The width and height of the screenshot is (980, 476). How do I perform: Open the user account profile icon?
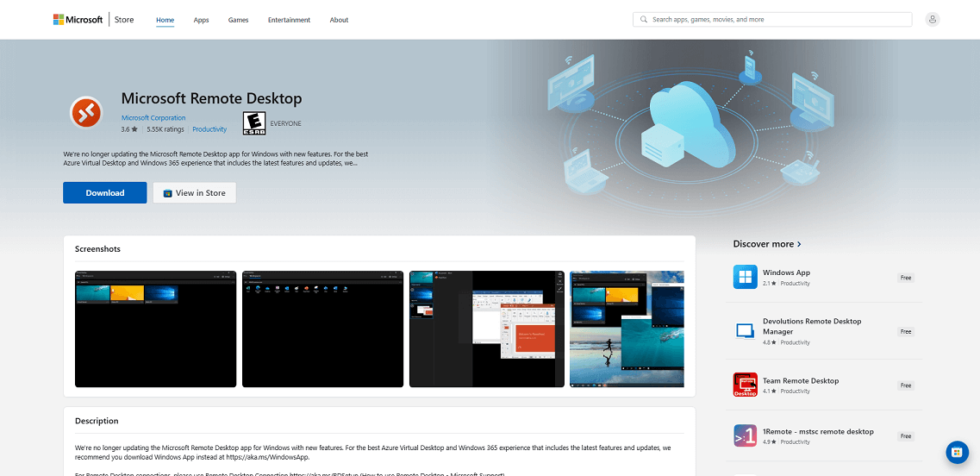pyautogui.click(x=932, y=19)
